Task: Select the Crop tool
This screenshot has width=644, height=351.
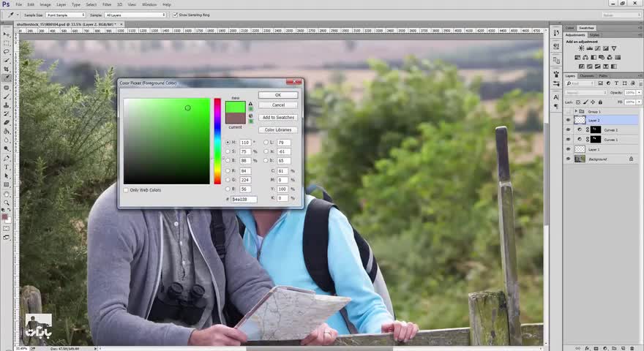Action: tap(6, 69)
